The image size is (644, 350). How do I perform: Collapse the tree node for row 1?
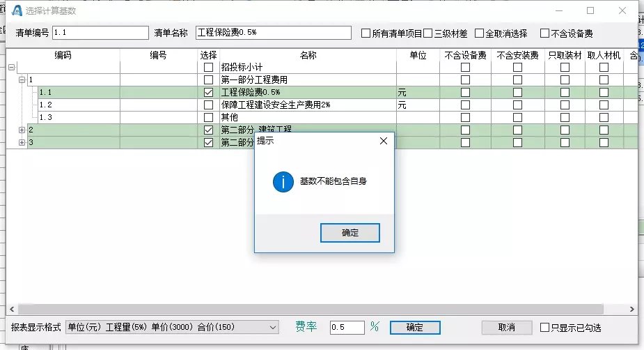pos(22,80)
